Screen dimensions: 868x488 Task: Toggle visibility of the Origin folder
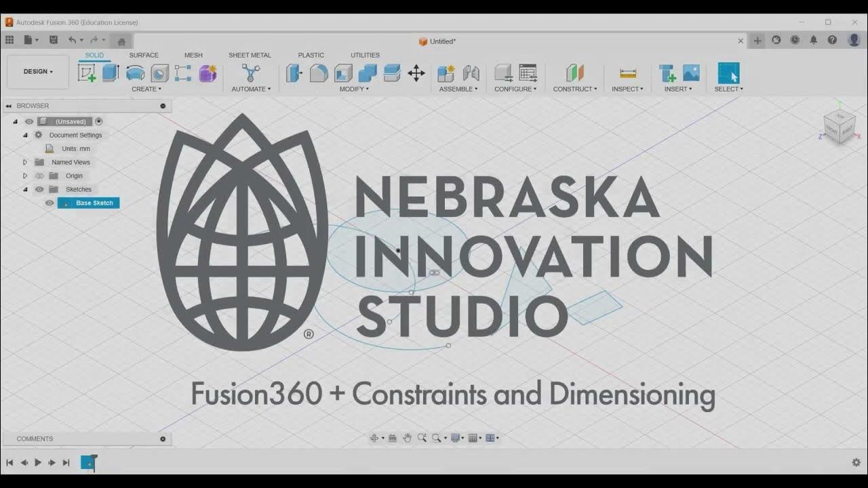tap(39, 176)
